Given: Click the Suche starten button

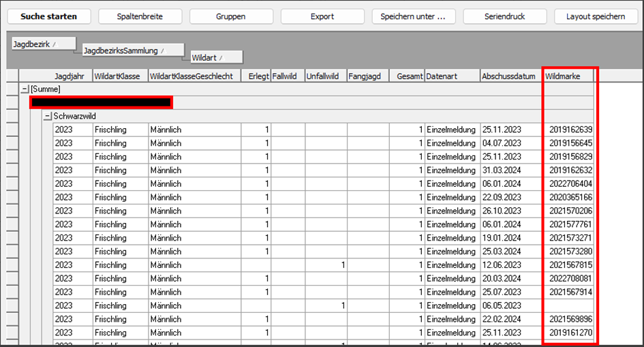Looking at the screenshot, I should 48,16.
